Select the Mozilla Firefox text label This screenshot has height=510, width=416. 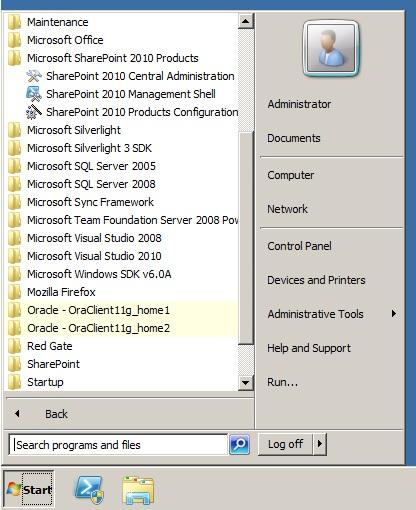coord(61,292)
